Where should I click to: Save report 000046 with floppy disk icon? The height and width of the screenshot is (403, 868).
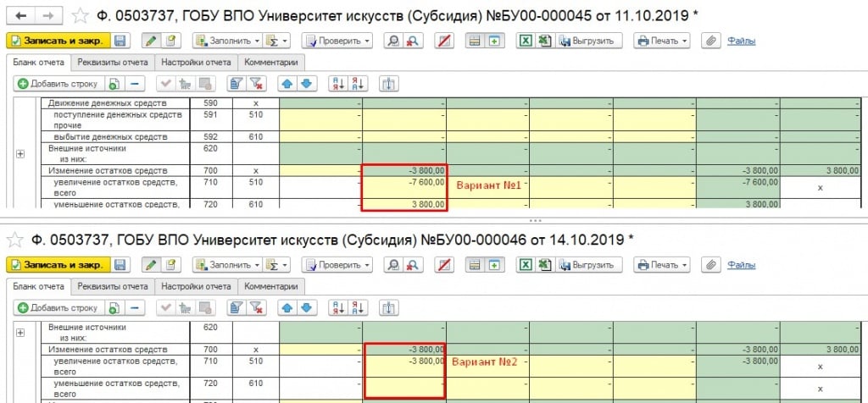click(x=120, y=265)
